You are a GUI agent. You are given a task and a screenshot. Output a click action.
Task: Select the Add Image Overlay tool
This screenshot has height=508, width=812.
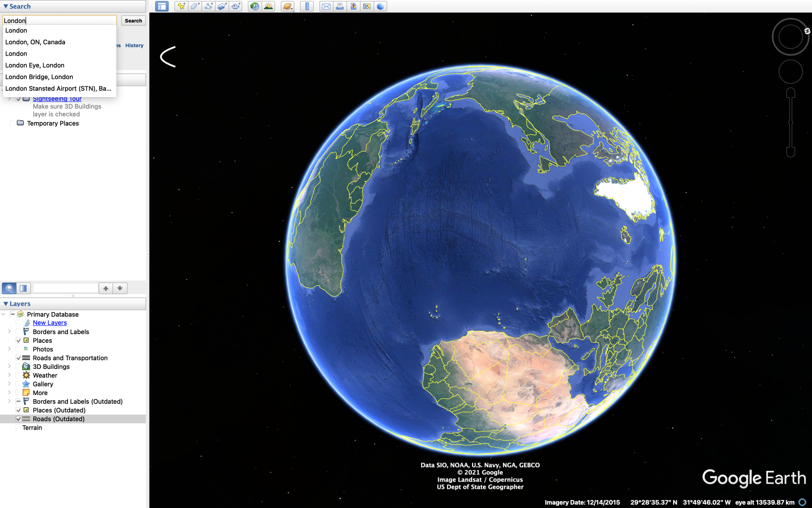coord(222,7)
